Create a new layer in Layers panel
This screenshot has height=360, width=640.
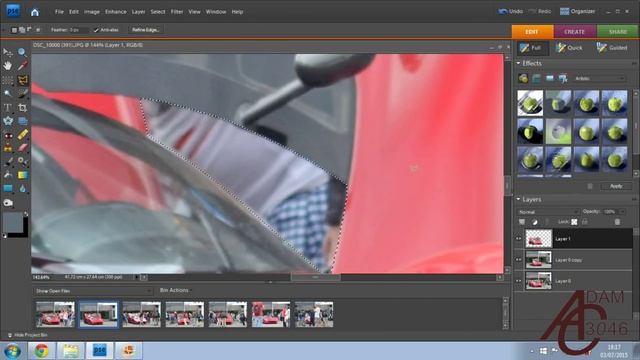click(x=522, y=222)
